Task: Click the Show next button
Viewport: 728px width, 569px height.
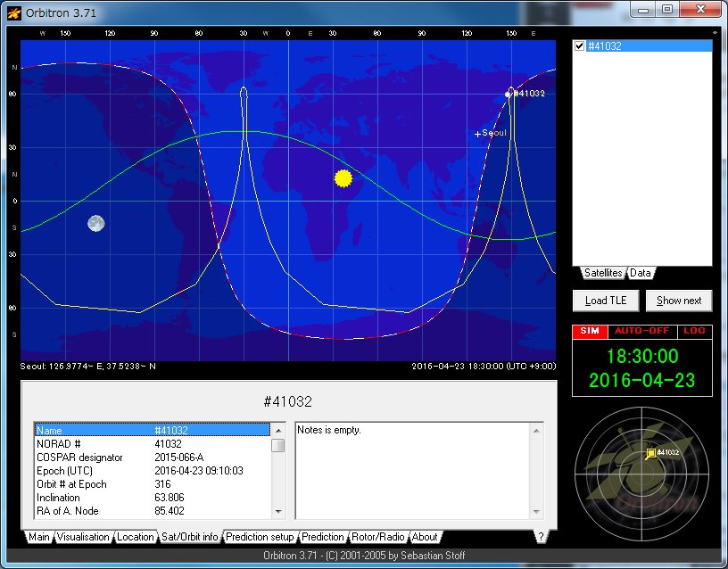Action: coord(679,301)
